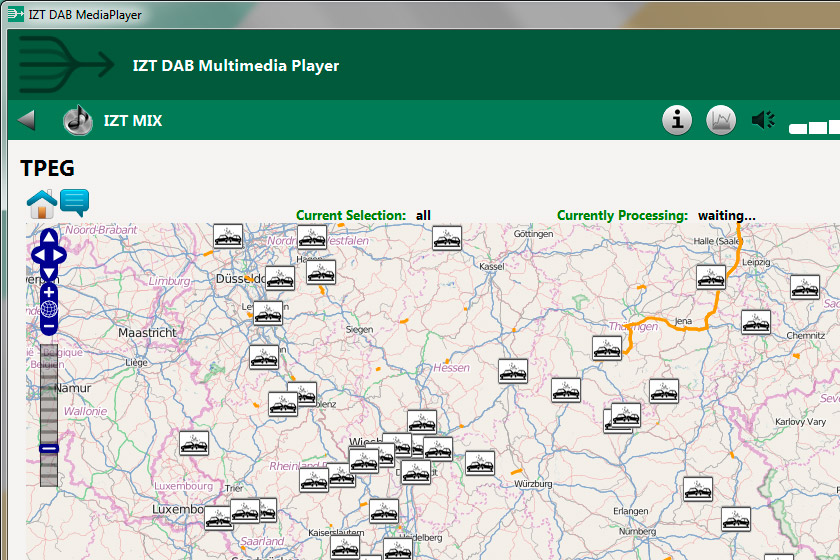Select traffic incident icon east of Nürnberg
840x560 pixels.
[736, 519]
